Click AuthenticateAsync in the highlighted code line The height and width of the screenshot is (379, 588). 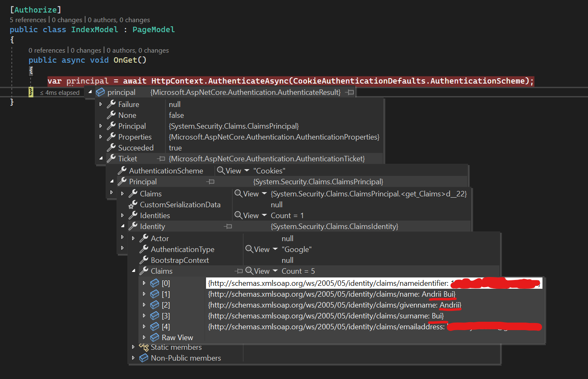[x=248, y=81]
